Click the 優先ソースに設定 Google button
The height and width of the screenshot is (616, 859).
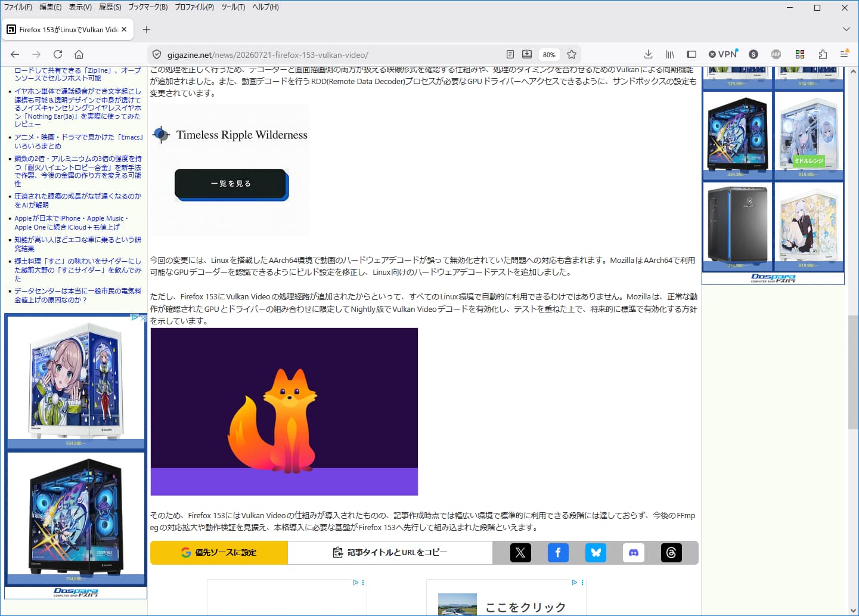[x=219, y=553]
